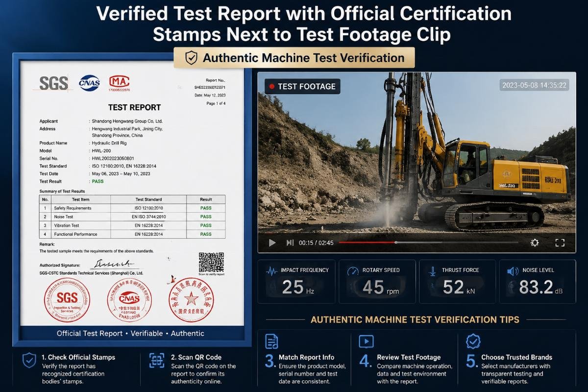Screen dimensions: 588x392
Task: Click the 52 kN thrust force value
Action: [459, 288]
